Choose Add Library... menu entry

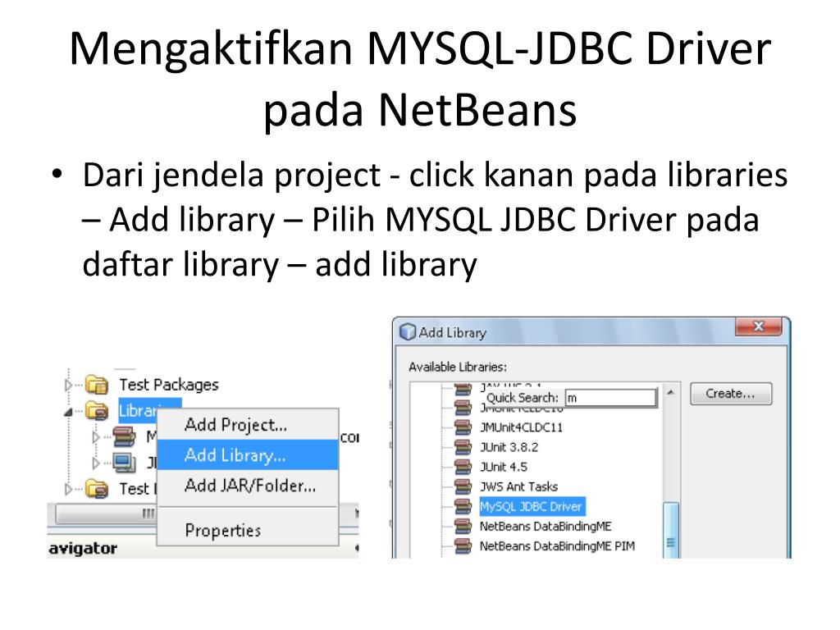(x=248, y=454)
